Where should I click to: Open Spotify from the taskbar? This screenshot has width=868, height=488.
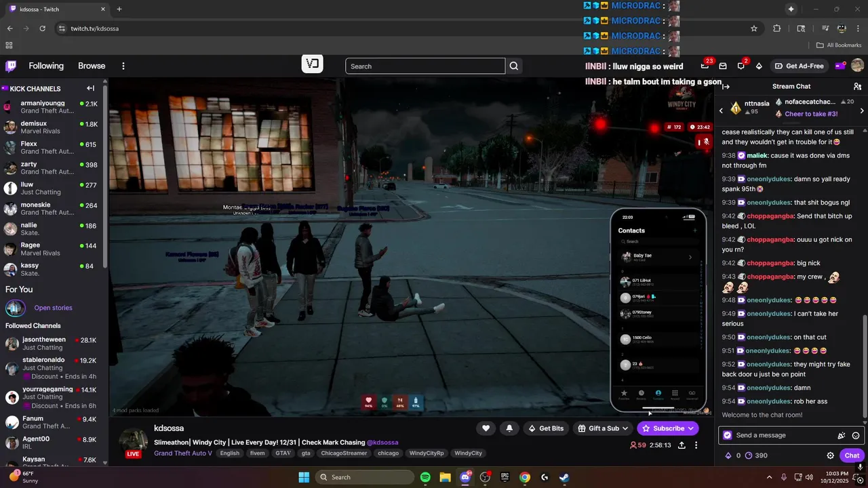click(425, 477)
